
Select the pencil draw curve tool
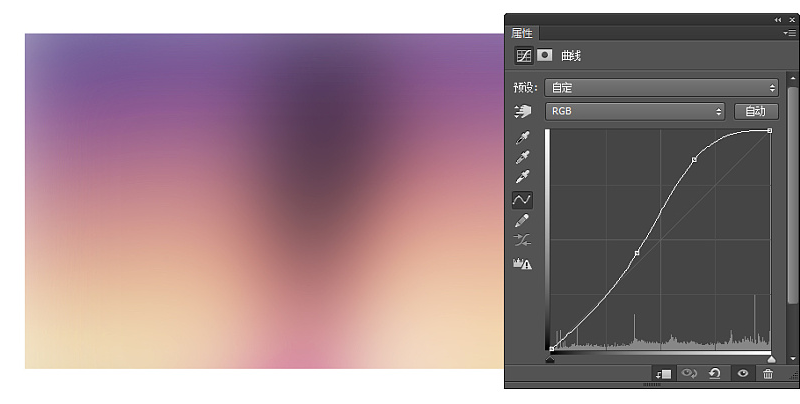coord(522,220)
